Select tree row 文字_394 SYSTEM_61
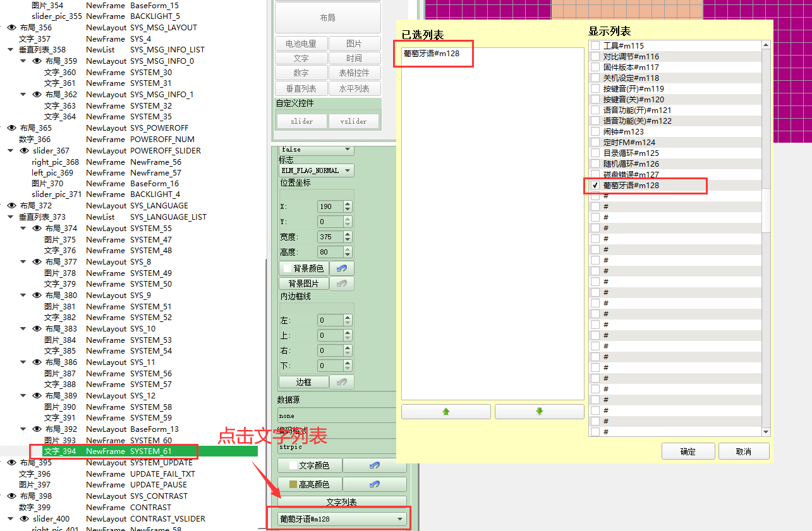Image resolution: width=812 pixels, height=531 pixels. point(129,451)
